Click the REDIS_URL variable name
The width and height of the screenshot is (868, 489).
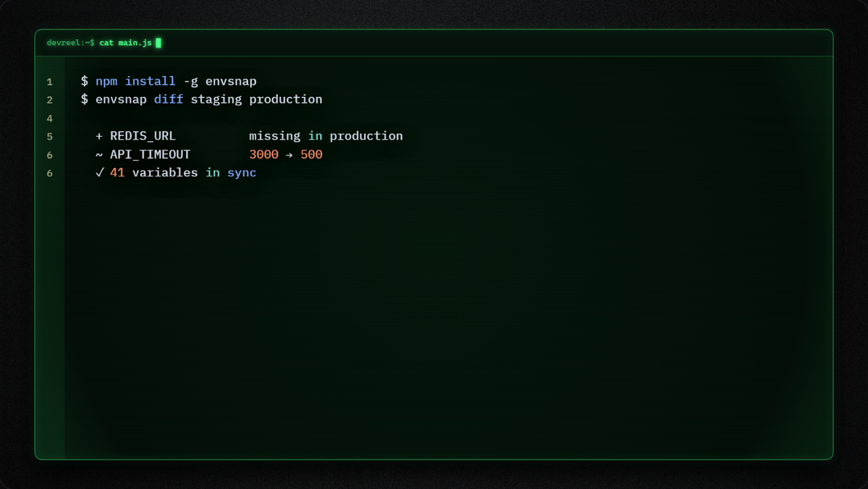143,136
